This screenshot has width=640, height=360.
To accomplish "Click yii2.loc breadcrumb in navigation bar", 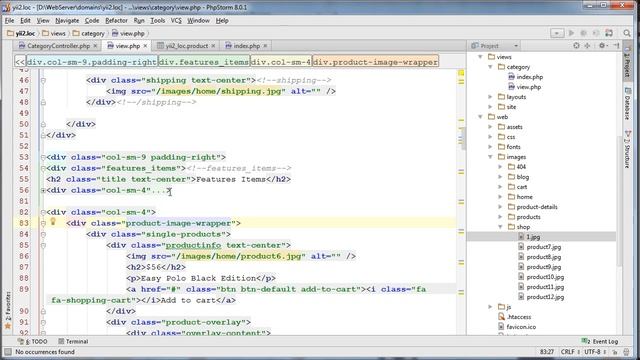I will pos(21,33).
